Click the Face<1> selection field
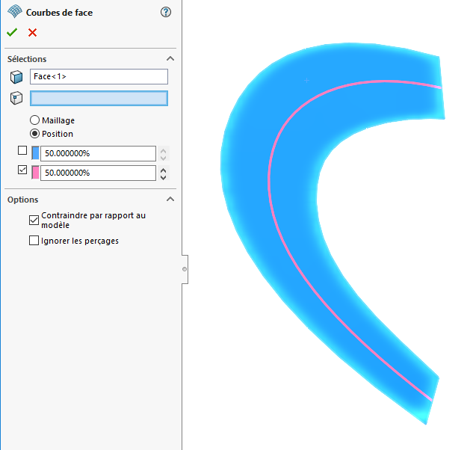This screenshot has width=476, height=450. (99, 76)
